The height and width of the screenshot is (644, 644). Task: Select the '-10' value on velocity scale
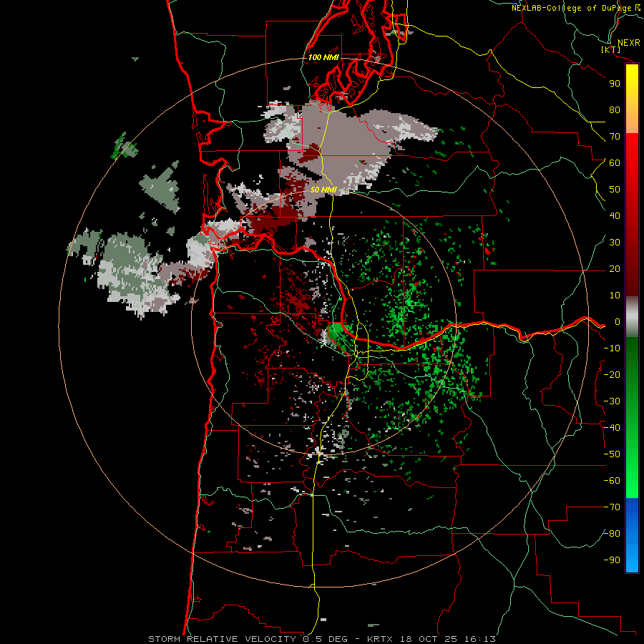[x=612, y=348]
